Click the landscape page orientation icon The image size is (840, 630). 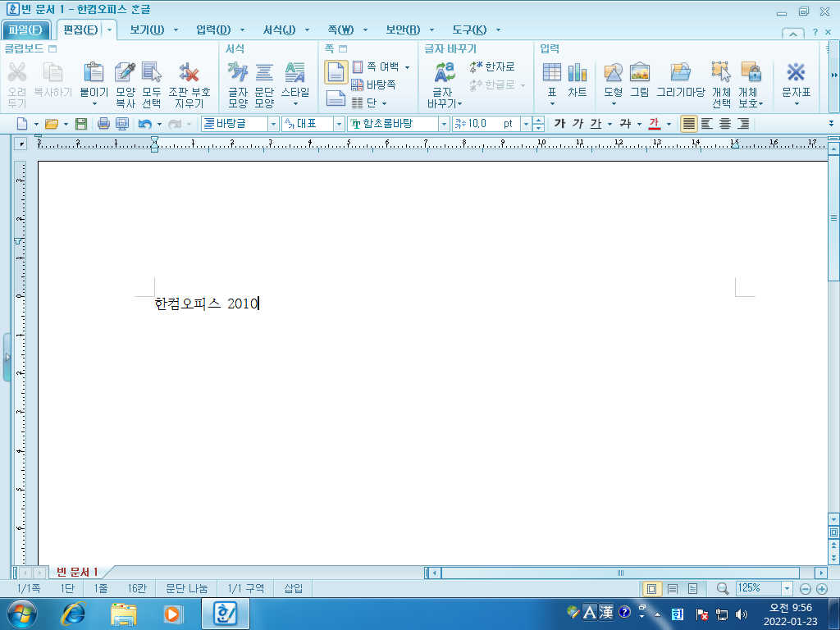tap(336, 98)
